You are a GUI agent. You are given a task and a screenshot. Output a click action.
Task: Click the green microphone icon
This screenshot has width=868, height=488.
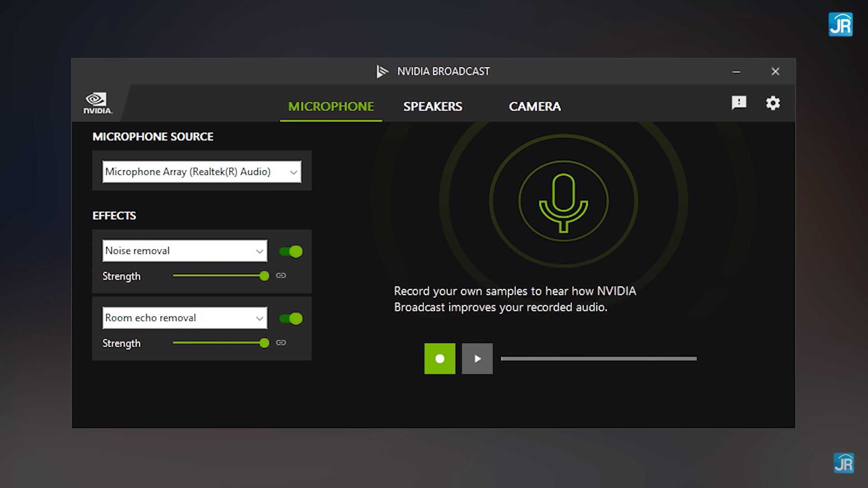click(563, 202)
